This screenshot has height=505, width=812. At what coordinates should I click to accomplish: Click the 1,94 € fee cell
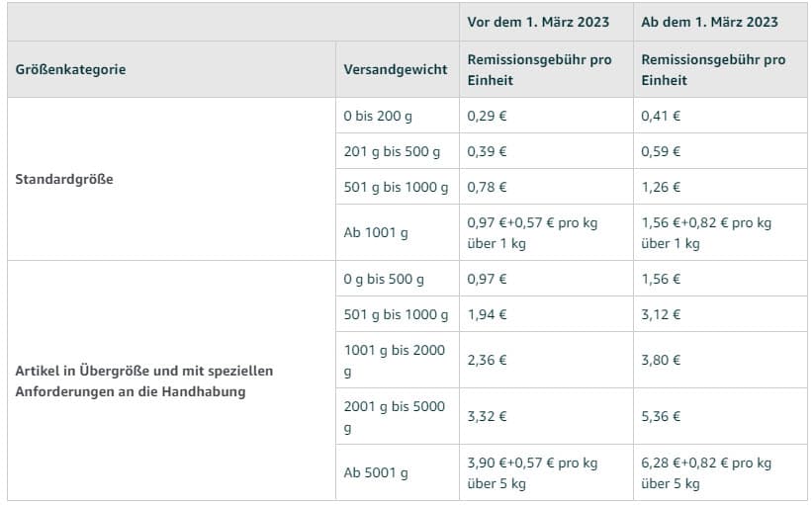click(x=546, y=314)
